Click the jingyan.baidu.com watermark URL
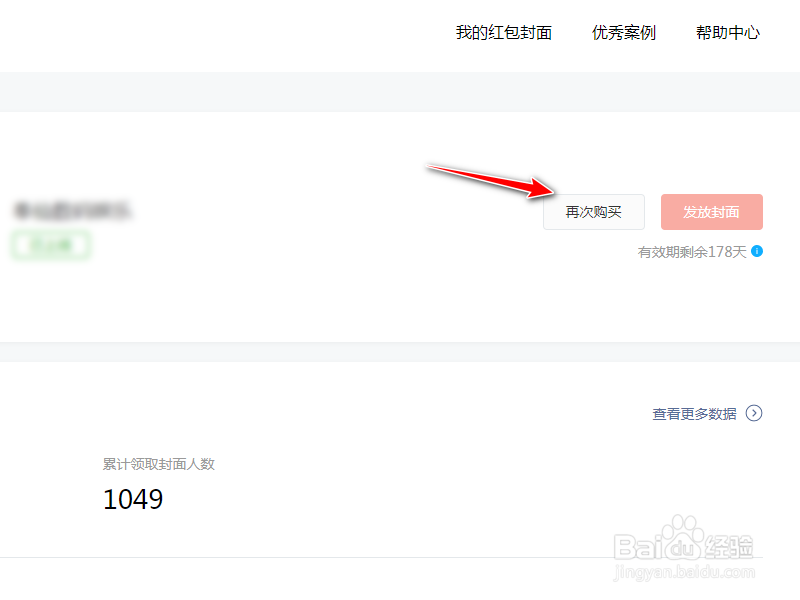The width and height of the screenshot is (800, 600). pos(684,572)
